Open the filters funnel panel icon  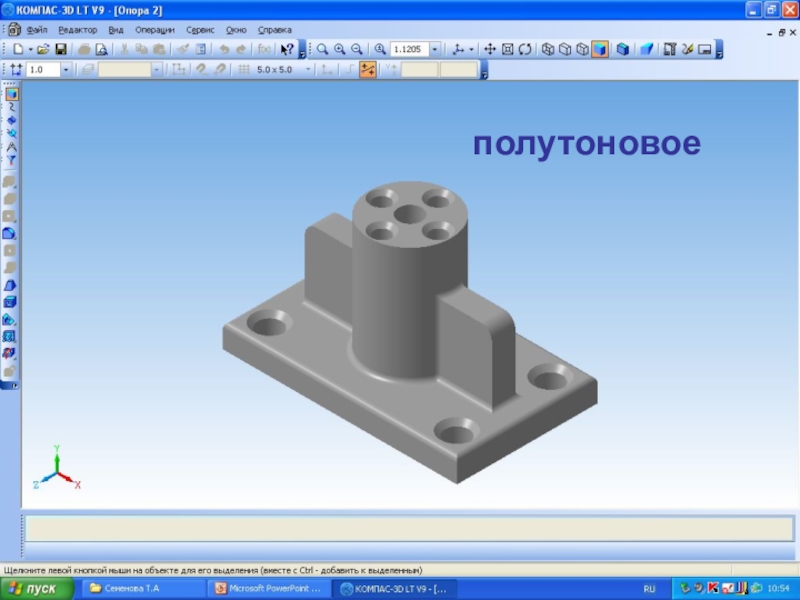point(11,160)
